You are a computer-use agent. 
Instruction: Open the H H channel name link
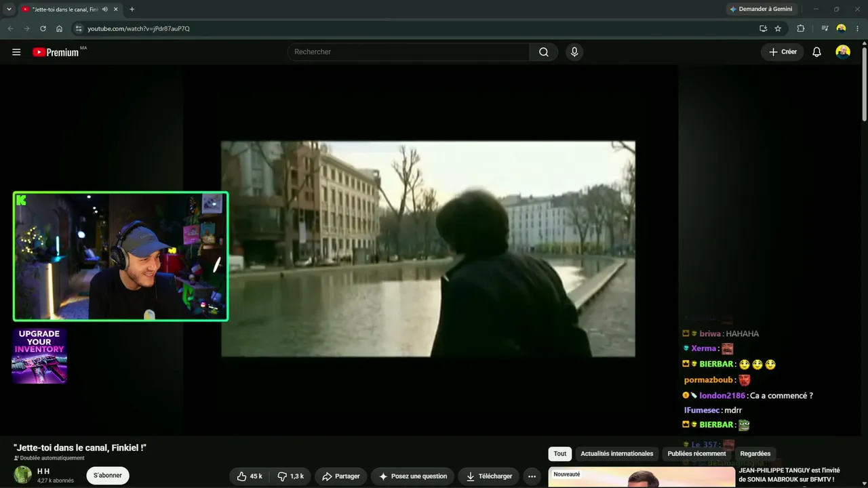pyautogui.click(x=43, y=471)
